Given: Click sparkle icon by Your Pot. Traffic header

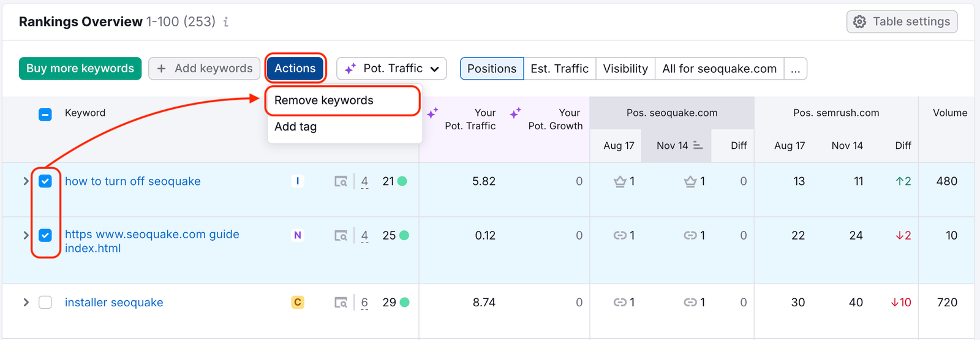Looking at the screenshot, I should [432, 113].
